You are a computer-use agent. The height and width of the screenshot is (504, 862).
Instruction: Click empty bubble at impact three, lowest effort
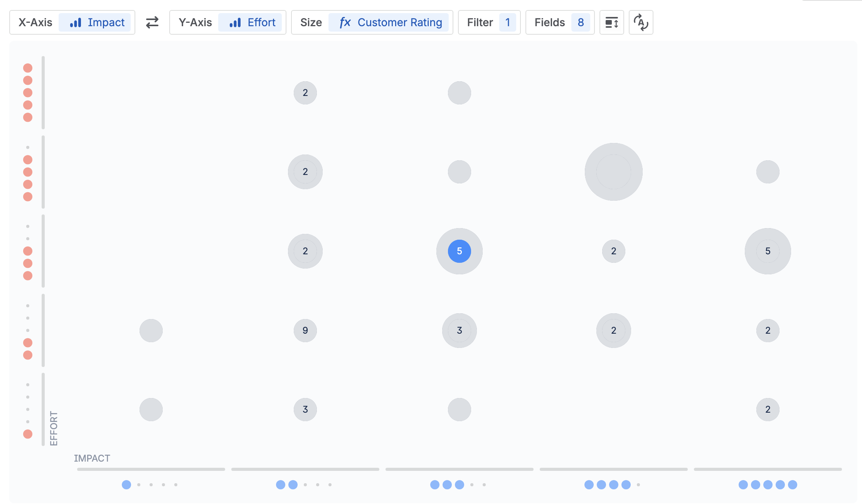coord(460,410)
